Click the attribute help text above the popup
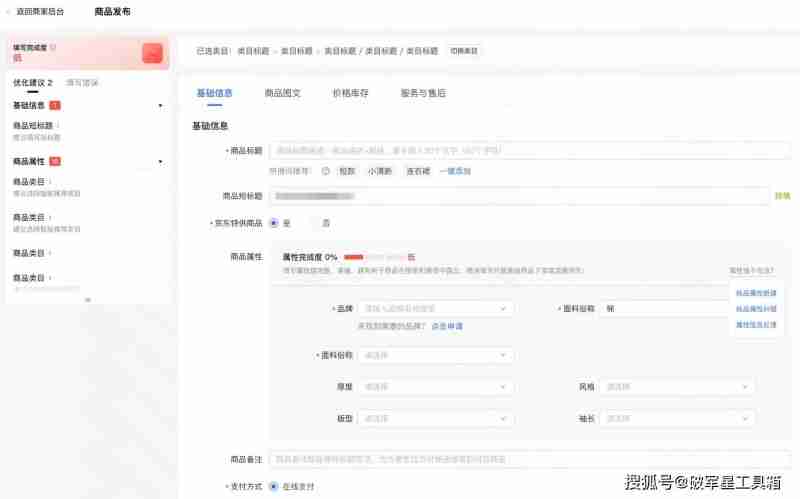Viewport: 800px width, 499px height. click(751, 270)
